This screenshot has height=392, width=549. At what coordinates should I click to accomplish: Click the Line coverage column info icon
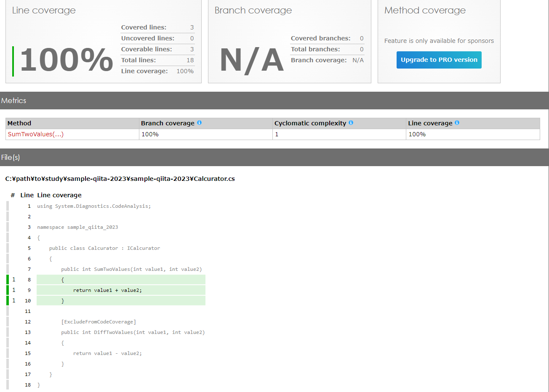(457, 123)
